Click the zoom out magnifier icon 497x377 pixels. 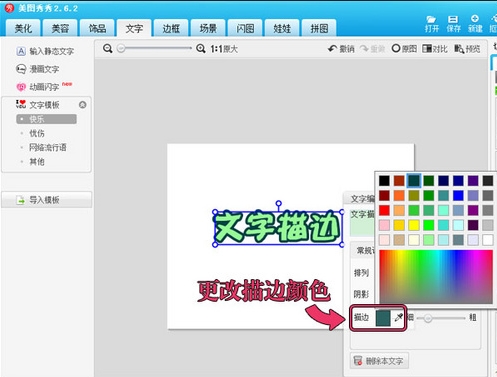pyautogui.click(x=107, y=49)
